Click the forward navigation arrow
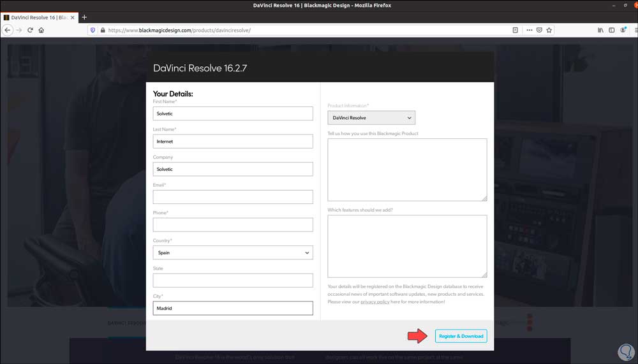This screenshot has width=638, height=364. 19,30
